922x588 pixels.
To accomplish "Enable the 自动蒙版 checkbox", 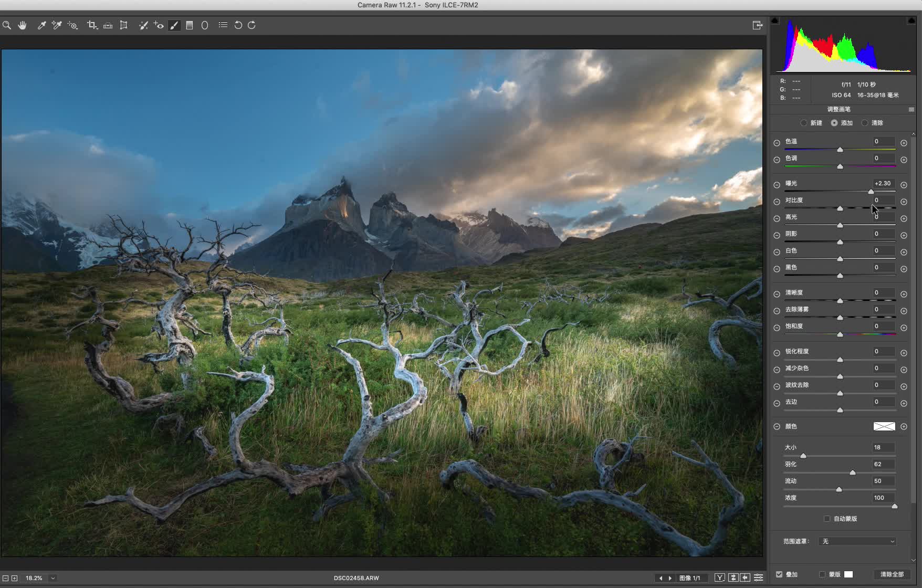I will (827, 519).
